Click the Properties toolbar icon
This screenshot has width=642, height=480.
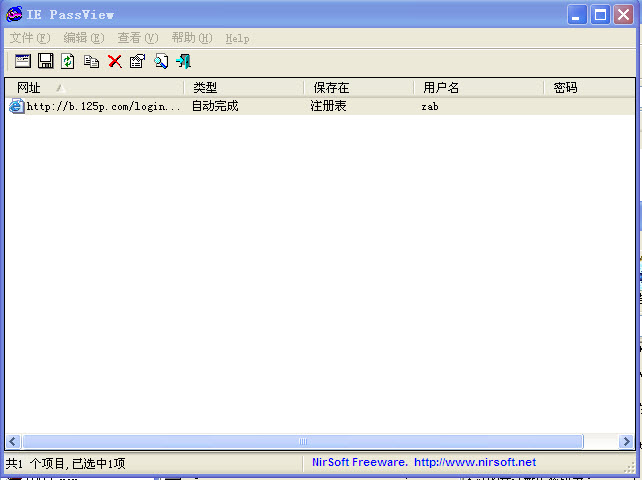click(x=138, y=61)
